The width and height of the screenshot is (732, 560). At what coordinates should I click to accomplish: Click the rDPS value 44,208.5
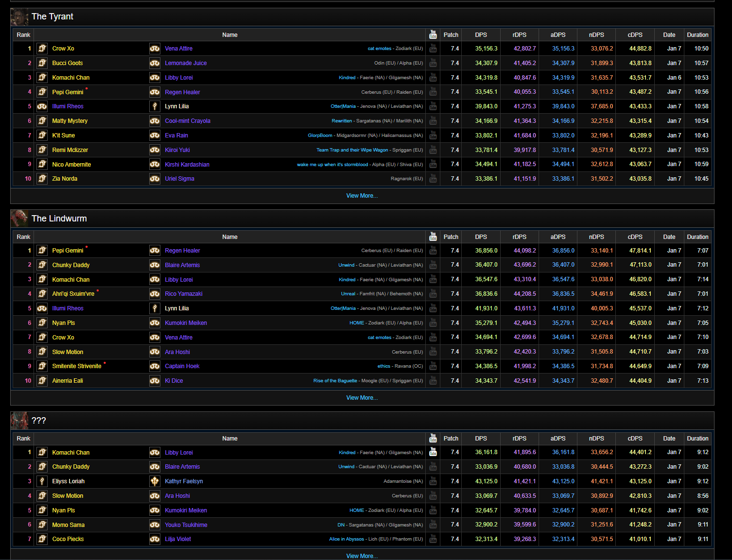[525, 294]
